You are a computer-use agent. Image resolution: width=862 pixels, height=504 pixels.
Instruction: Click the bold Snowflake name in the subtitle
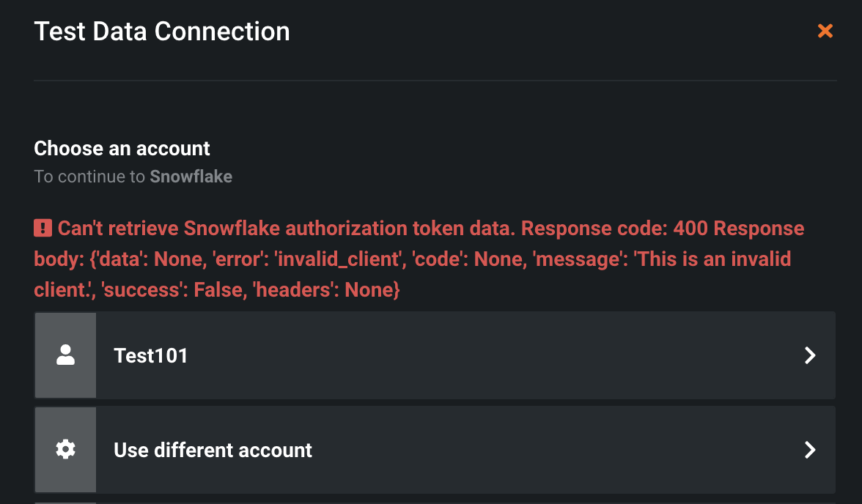pos(191,177)
